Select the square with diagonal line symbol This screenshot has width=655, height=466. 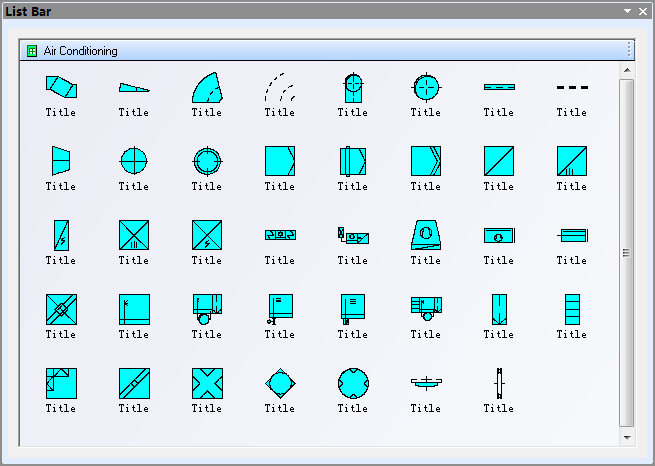point(498,161)
